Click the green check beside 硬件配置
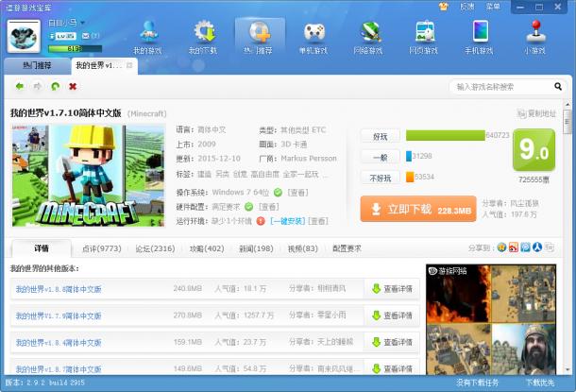 (x=248, y=207)
